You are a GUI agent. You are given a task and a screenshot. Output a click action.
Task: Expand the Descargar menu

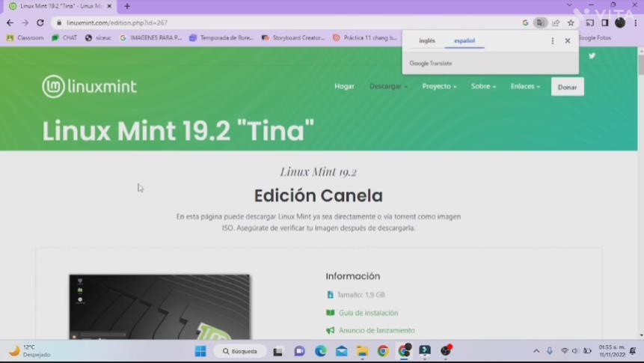pos(388,86)
